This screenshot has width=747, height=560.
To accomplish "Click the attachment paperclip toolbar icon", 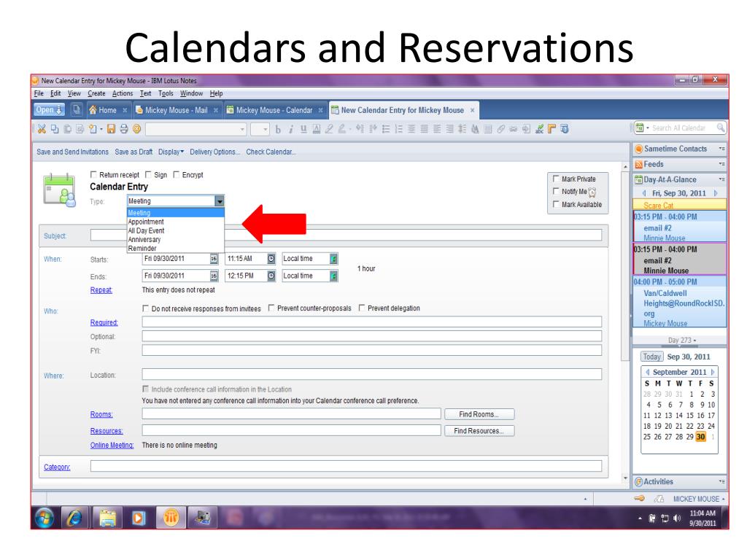I will [x=500, y=129].
